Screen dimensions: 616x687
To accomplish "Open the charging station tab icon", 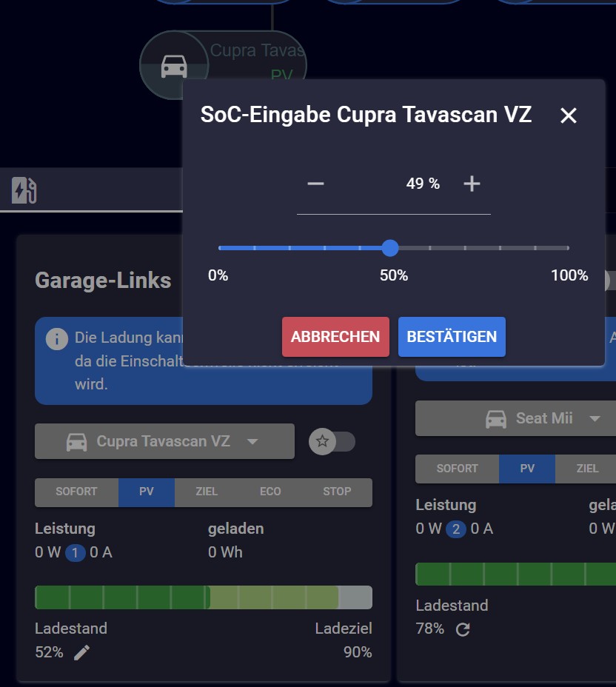I will tap(24, 190).
